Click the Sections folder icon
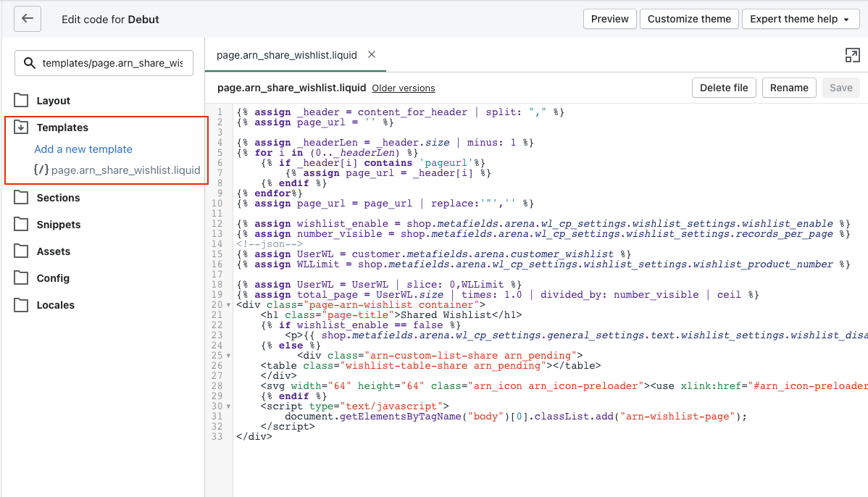The image size is (868, 497). point(21,198)
